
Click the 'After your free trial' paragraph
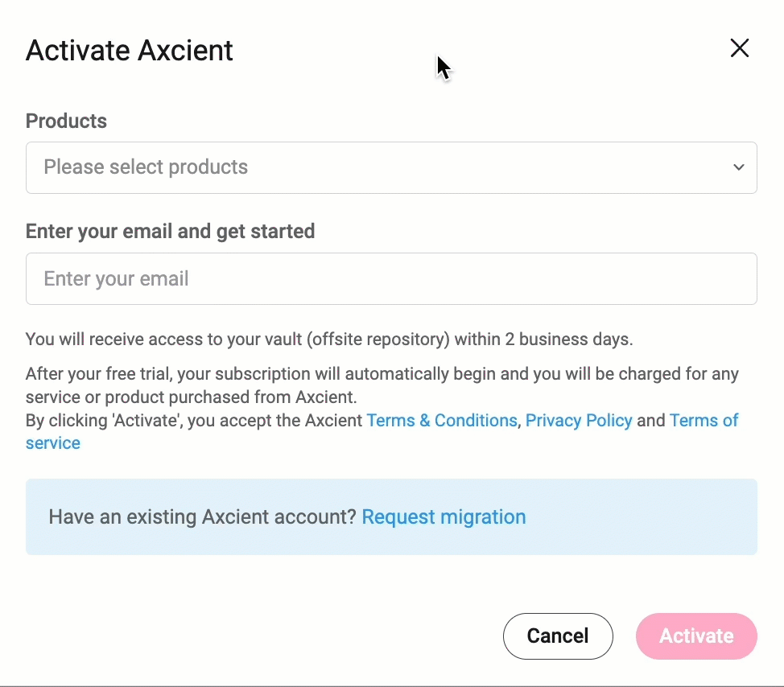[382, 385]
